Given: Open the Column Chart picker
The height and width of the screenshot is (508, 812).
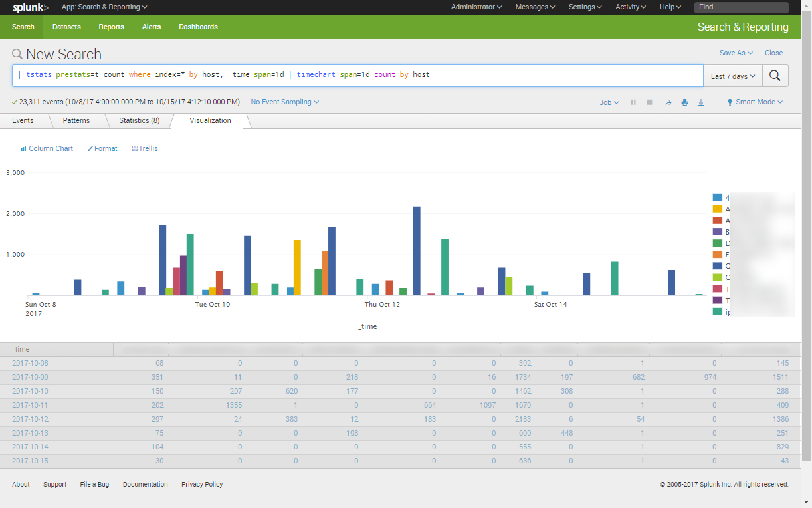Looking at the screenshot, I should click(46, 148).
